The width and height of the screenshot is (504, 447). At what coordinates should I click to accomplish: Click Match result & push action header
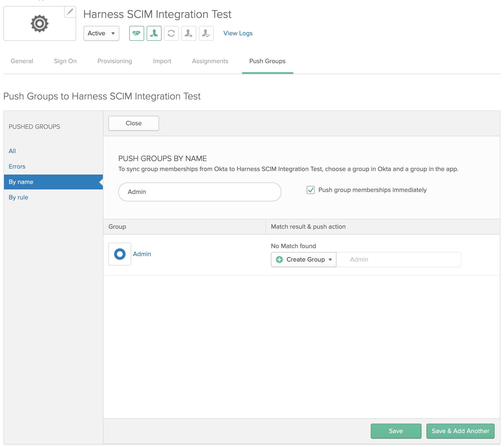(308, 227)
